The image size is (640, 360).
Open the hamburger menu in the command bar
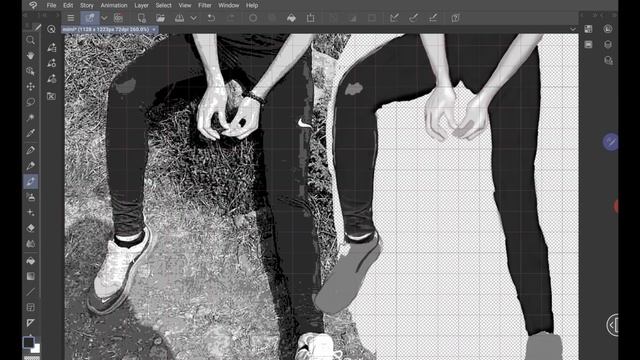(x=71, y=18)
